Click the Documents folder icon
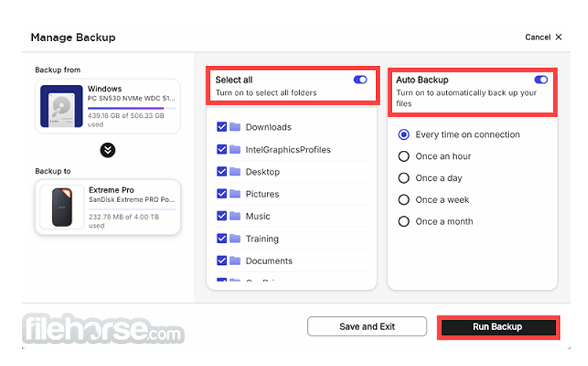588x366 pixels. [235, 261]
